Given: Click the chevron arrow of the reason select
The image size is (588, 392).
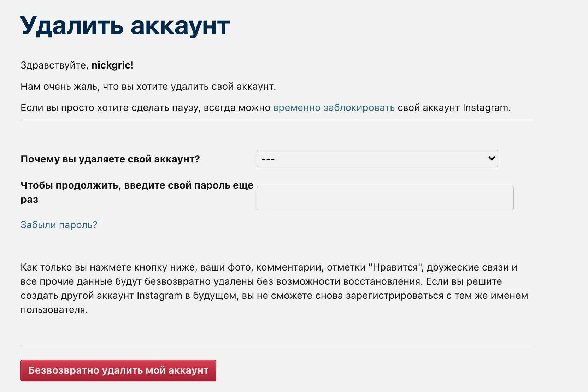Looking at the screenshot, I should point(491,159).
